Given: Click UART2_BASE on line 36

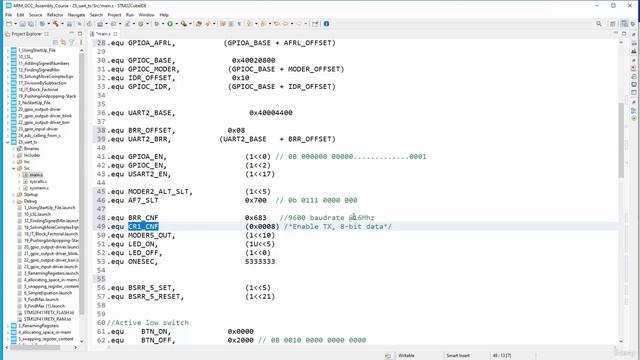Looking at the screenshot, I should pyautogui.click(x=149, y=113).
